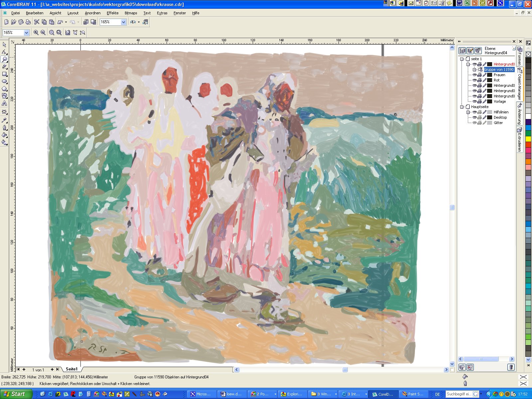532x399 pixels.
Task: Select the Shape edit tool
Action: click(x=4, y=52)
